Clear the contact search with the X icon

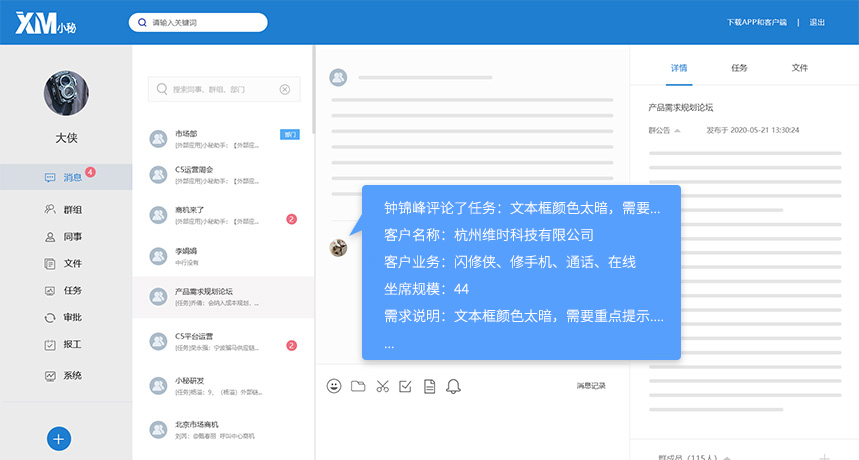285,89
